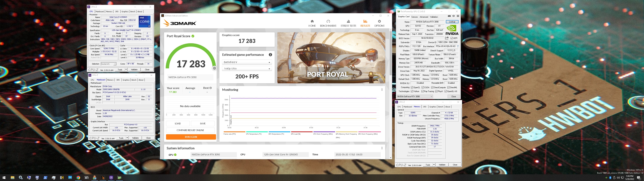Image resolution: width=644 pixels, height=181 pixels.
Task: Open the Validation tab in GPU-Z
Action: pyautogui.click(x=434, y=17)
